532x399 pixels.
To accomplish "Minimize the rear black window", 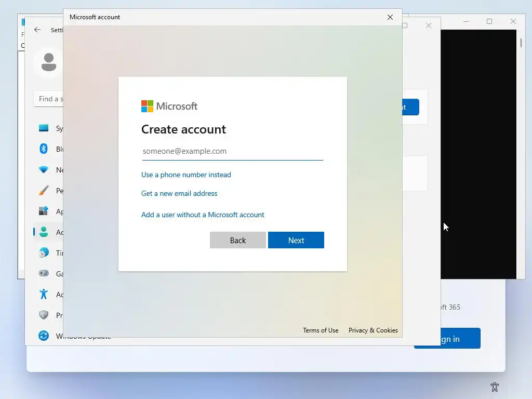I will (466, 21).
